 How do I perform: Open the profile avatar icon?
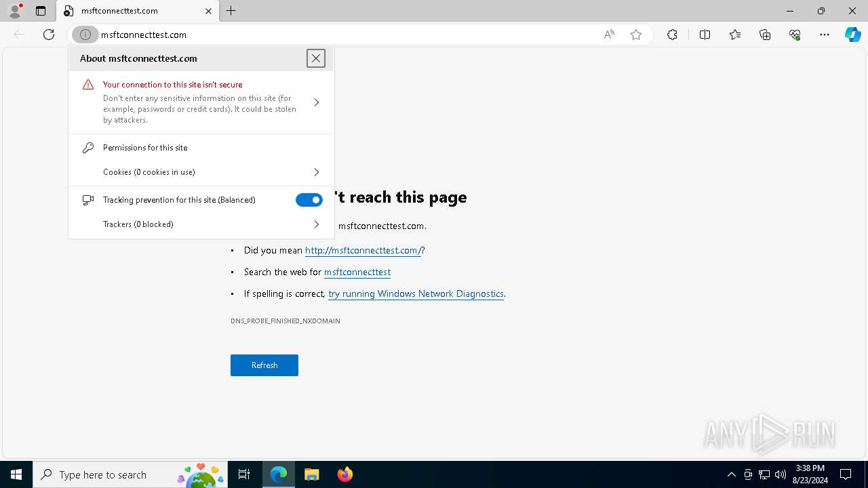[14, 11]
